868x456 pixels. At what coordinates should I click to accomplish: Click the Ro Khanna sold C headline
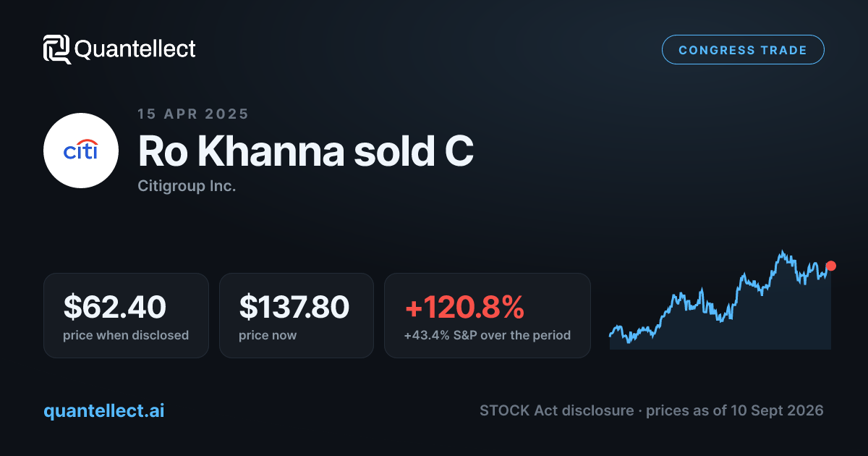coord(305,151)
